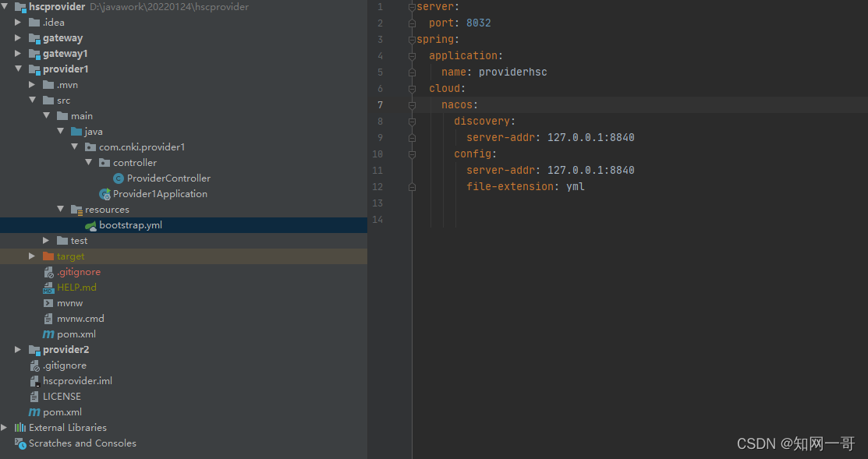Viewport: 868px width, 459px height.
Task: Click the ProviderController class icon
Action: pos(119,178)
